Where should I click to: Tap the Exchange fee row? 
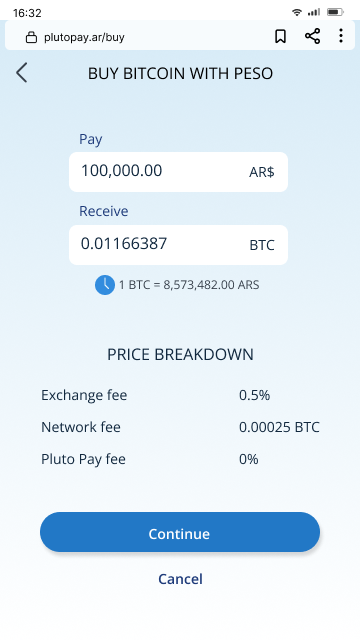(x=180, y=395)
